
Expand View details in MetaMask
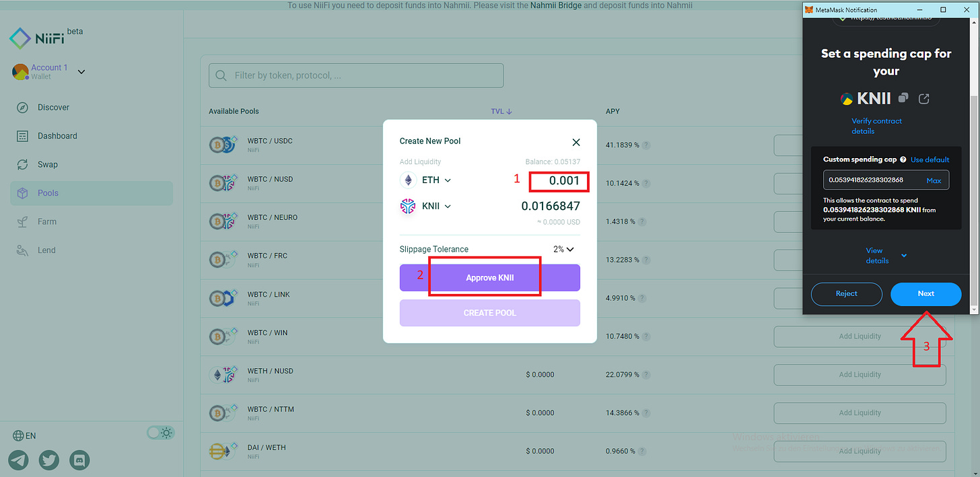(886, 256)
